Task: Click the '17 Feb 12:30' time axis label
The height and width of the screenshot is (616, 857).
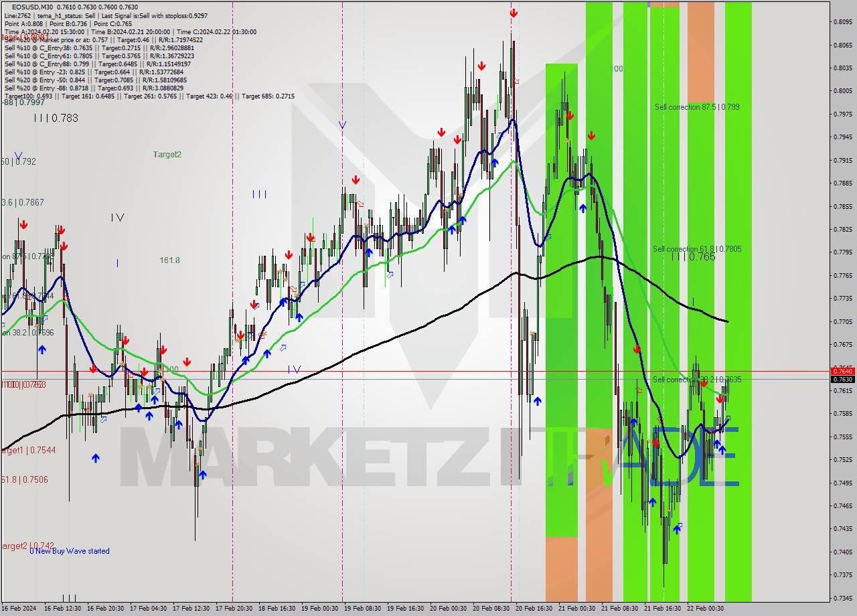Action: point(191,609)
